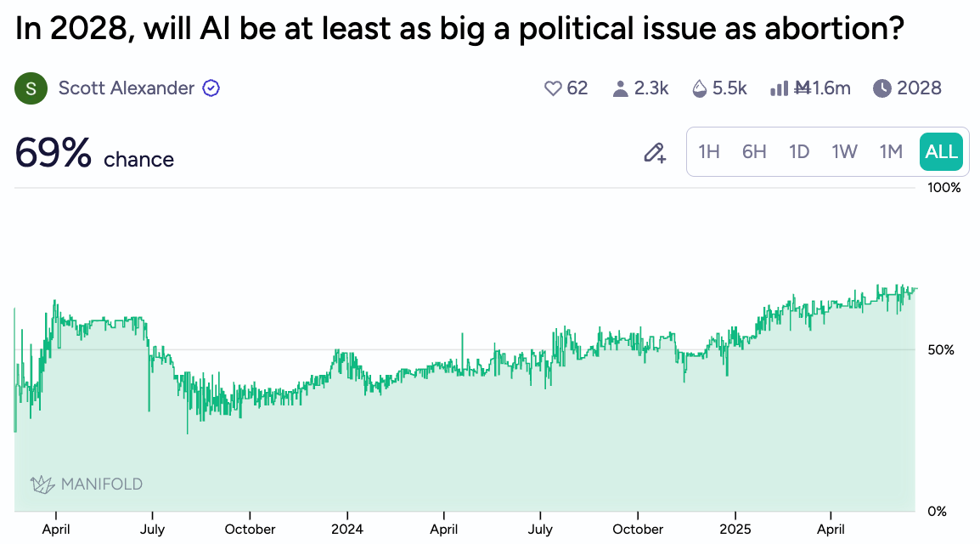Click the traders person icon
This screenshot has width=980, height=544.
pos(620,88)
